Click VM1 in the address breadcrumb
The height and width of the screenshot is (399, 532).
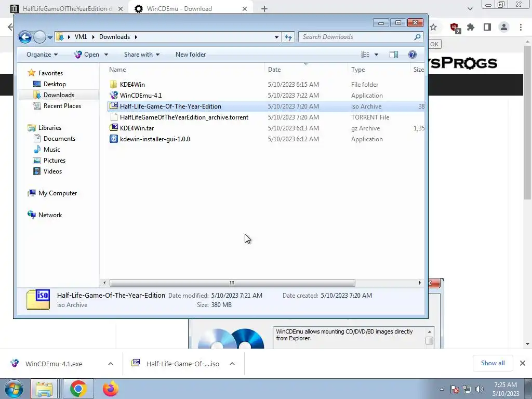(x=81, y=37)
